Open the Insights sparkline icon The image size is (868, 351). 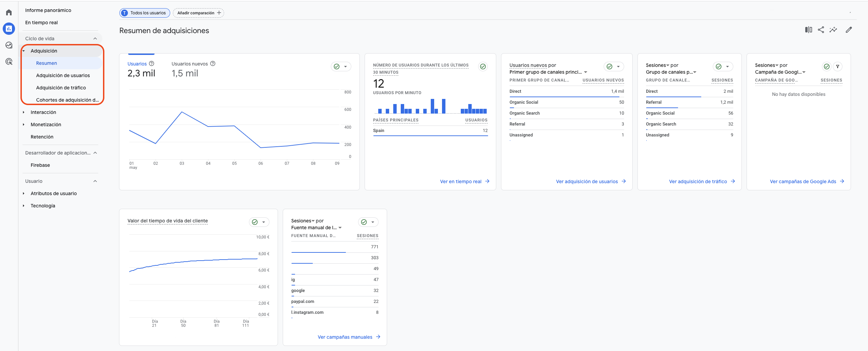coord(833,30)
